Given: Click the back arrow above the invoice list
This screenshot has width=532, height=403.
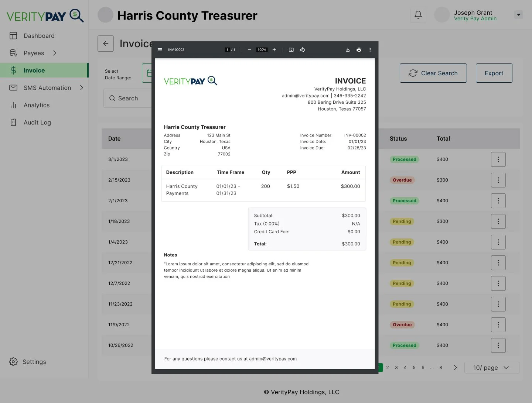Looking at the screenshot, I should (x=106, y=44).
